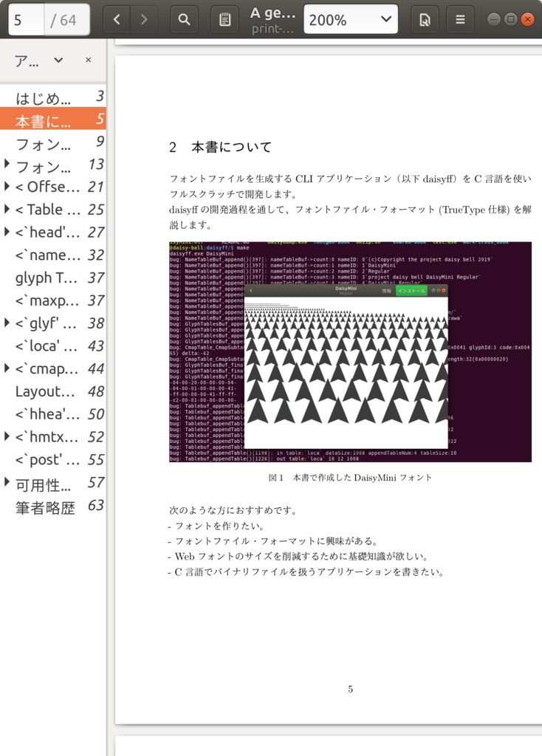
Task: Click the DaisyMini font screenshot figure
Action: pos(350,352)
